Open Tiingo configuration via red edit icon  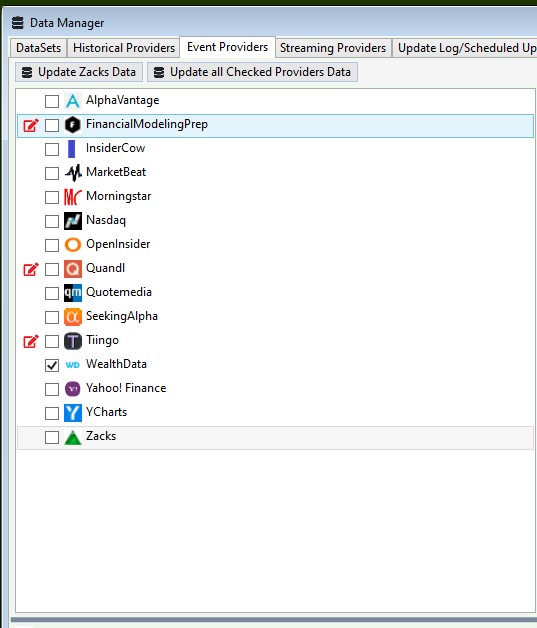coord(31,342)
